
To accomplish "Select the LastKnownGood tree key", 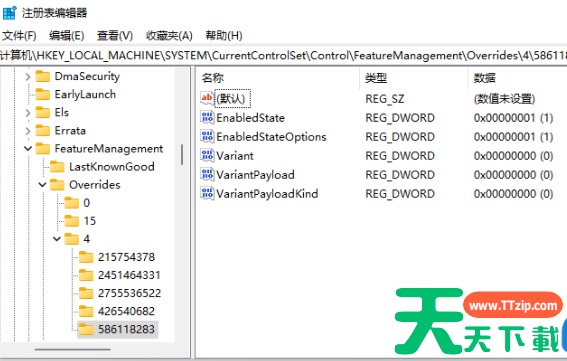I will (x=112, y=167).
